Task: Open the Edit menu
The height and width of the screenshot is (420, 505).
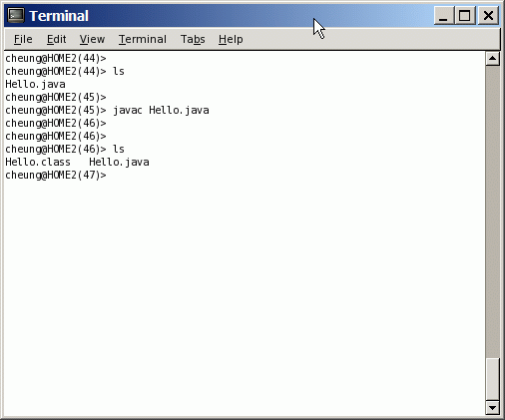Action: pyautogui.click(x=56, y=39)
